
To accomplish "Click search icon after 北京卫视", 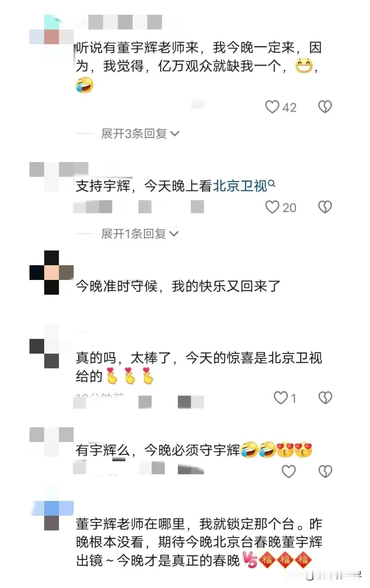I will click(x=272, y=184).
